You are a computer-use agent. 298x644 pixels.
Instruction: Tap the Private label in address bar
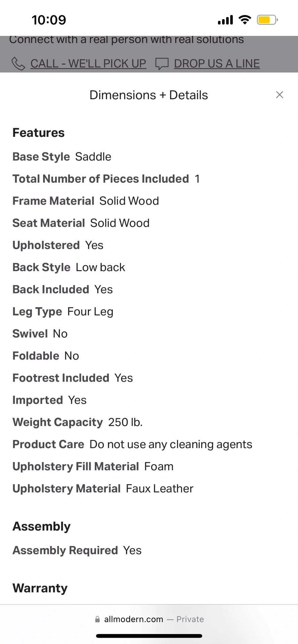tap(190, 619)
